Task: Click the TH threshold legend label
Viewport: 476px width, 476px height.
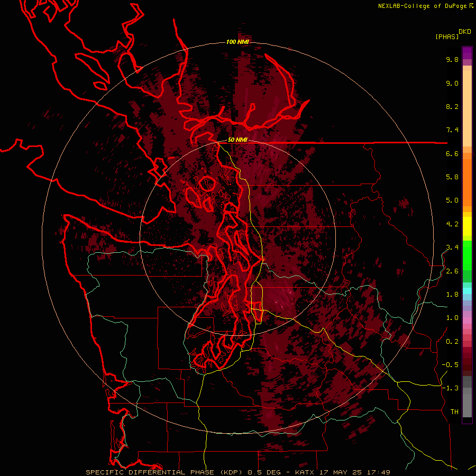Action: pyautogui.click(x=454, y=412)
